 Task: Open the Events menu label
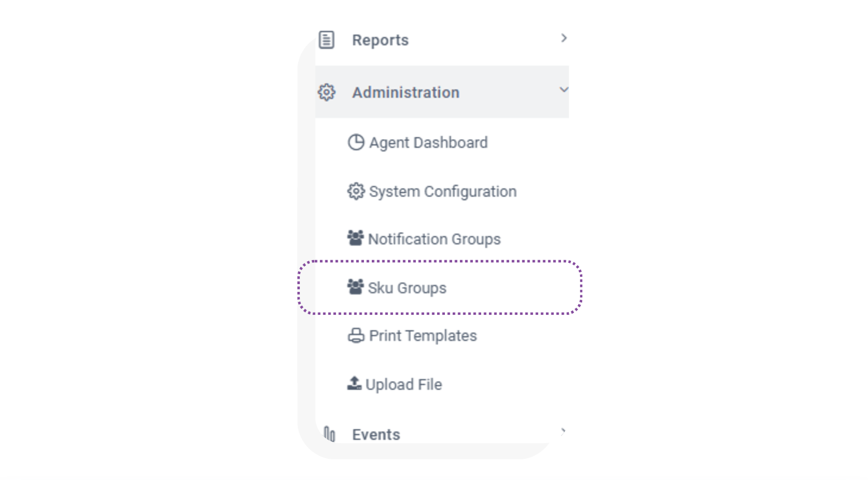point(376,434)
